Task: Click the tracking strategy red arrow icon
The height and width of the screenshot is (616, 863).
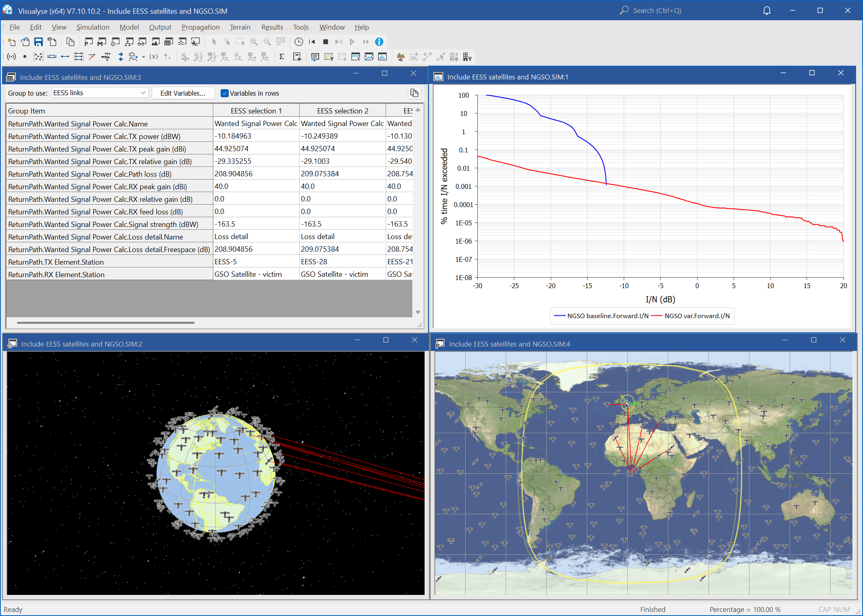Action: (x=92, y=57)
